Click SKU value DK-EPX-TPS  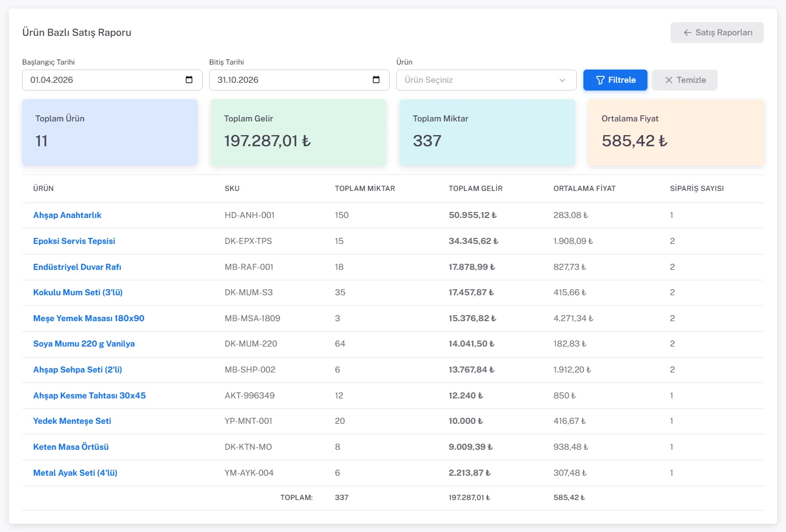[x=248, y=241]
